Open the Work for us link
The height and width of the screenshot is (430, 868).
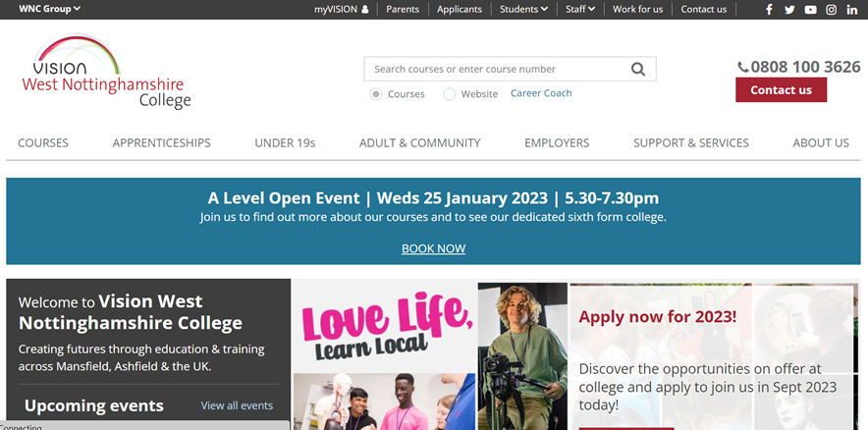[x=637, y=9]
